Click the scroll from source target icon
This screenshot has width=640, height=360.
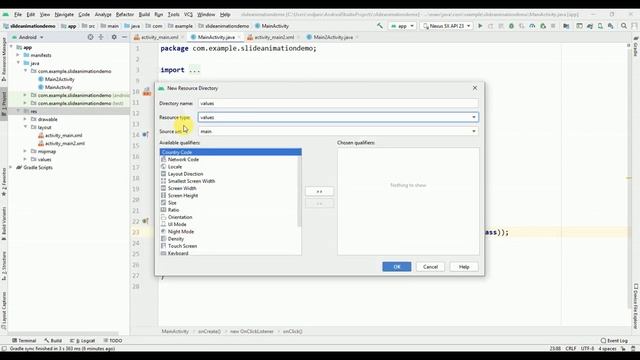click(x=90, y=37)
